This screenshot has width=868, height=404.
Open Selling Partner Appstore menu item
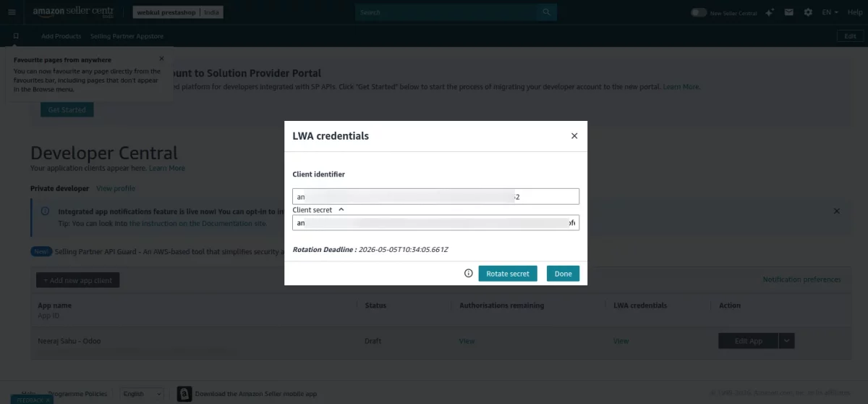[x=127, y=36]
